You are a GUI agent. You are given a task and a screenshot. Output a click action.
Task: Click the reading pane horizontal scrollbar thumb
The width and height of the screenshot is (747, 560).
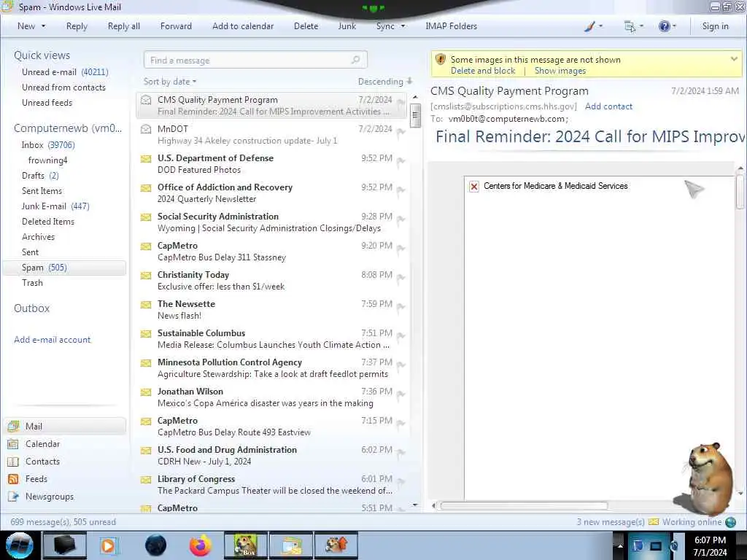[524, 506]
